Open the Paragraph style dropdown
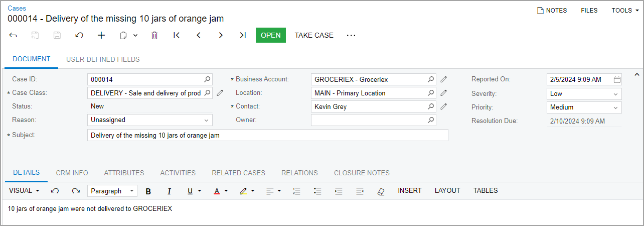Image resolution: width=644 pixels, height=226 pixels. click(112, 191)
